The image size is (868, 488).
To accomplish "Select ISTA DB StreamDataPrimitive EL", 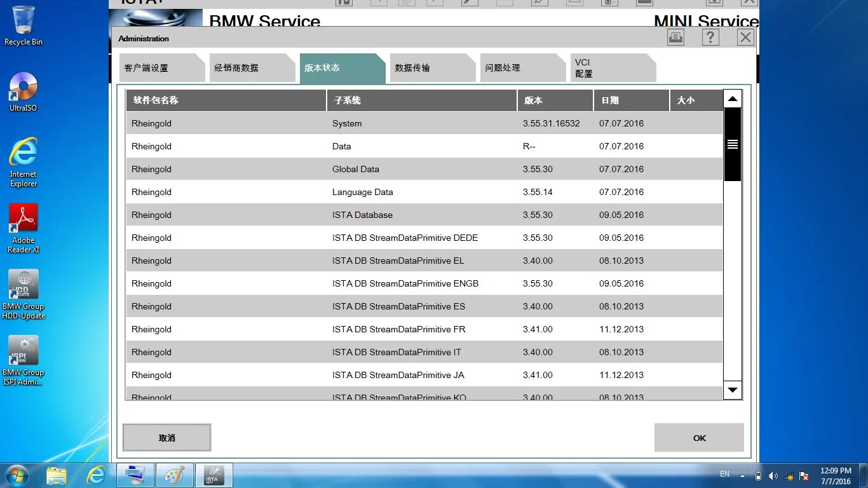I will tap(398, 261).
